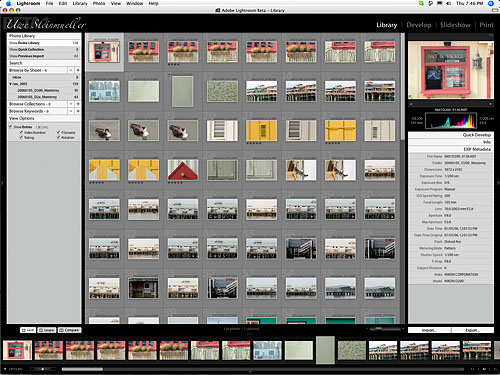Switch to Compare view mode

tap(70, 330)
